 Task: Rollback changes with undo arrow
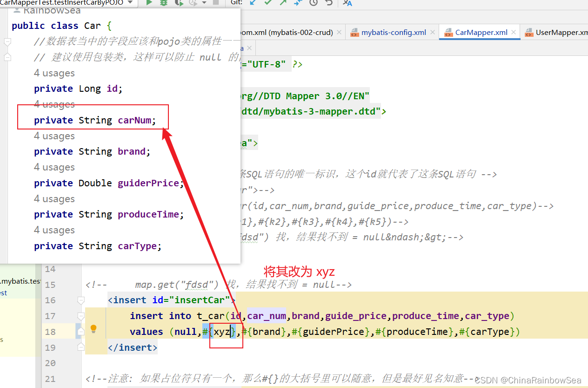329,2
